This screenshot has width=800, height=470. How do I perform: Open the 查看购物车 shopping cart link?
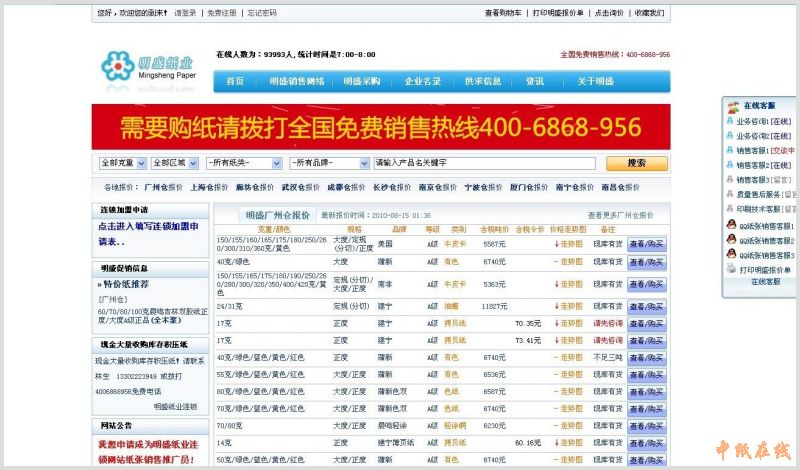[x=503, y=13]
